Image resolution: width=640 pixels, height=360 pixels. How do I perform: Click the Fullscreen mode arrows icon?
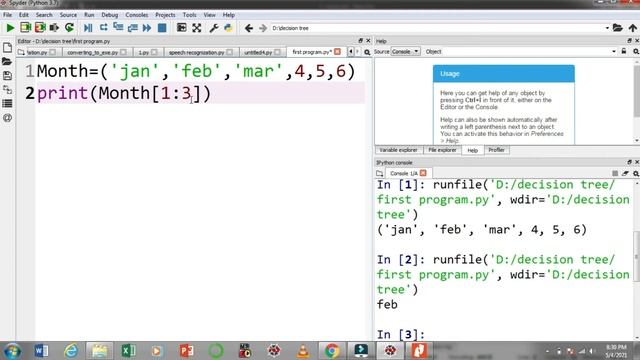click(197, 28)
